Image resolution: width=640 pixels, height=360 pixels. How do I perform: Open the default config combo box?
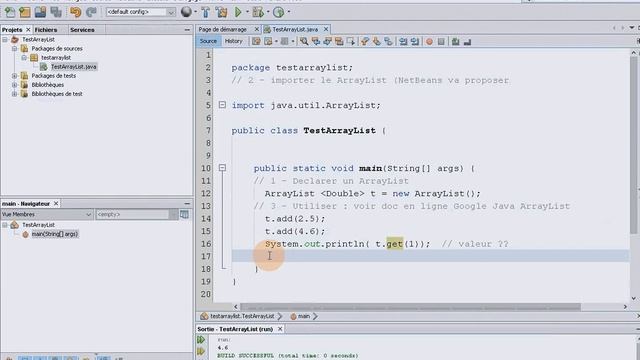pos(140,12)
